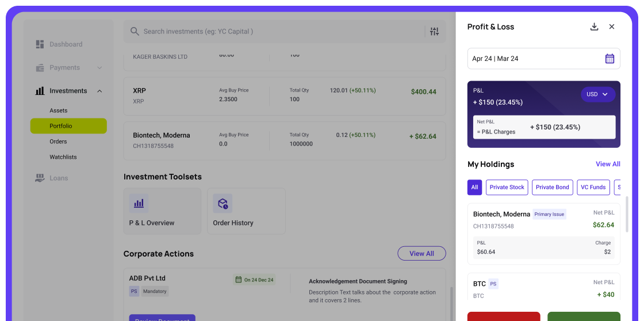This screenshot has height=321, width=644.
Task: Click the ADB Pvt Ltd title
Action: pos(147,278)
